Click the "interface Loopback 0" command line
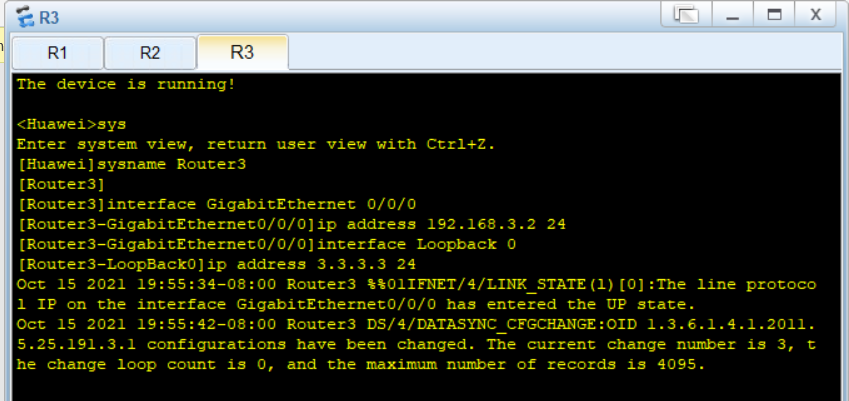The height and width of the screenshot is (401, 849). tap(266, 244)
